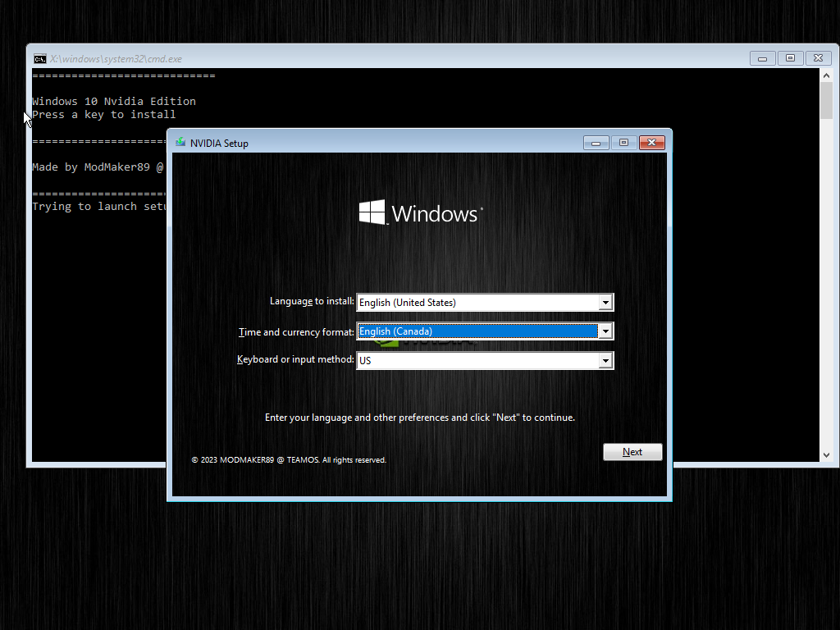This screenshot has height=630, width=840.
Task: Open the Time and currency format dropdown
Action: pyautogui.click(x=485, y=331)
